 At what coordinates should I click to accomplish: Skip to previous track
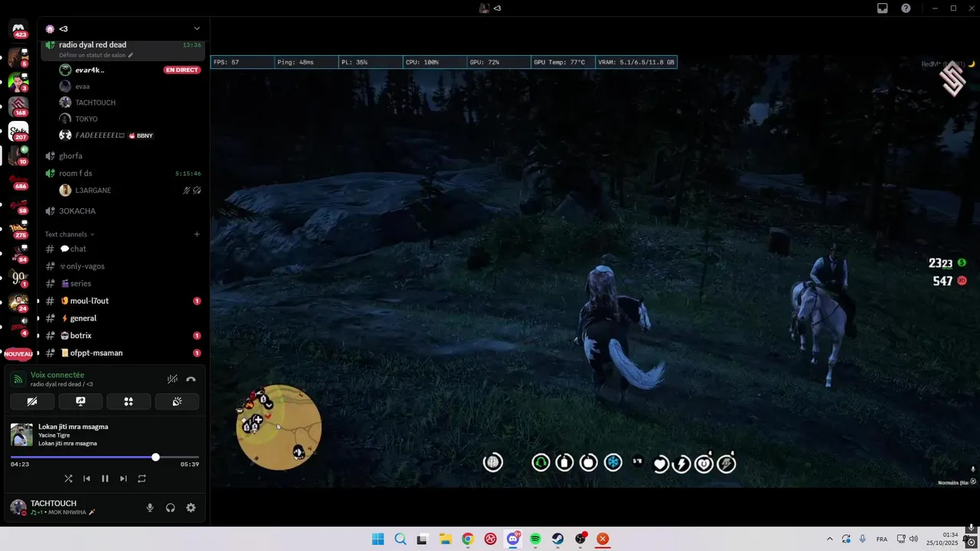(87, 478)
